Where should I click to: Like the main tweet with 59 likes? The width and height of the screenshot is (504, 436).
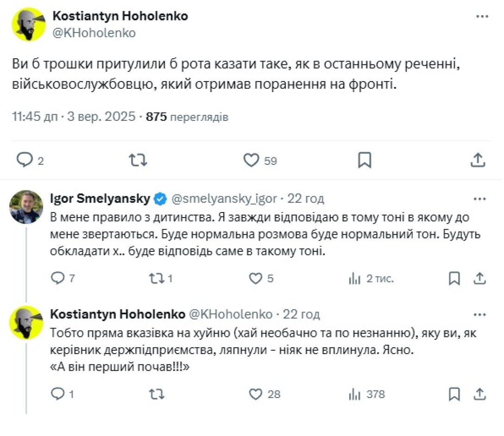coord(252,160)
